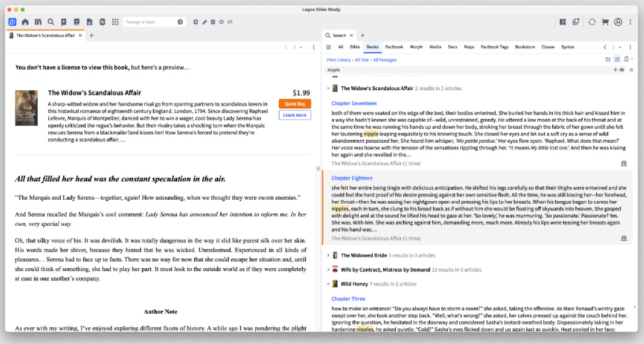This screenshot has height=344, width=644.
Task: Click the orange Quick Buy button
Action: click(295, 104)
